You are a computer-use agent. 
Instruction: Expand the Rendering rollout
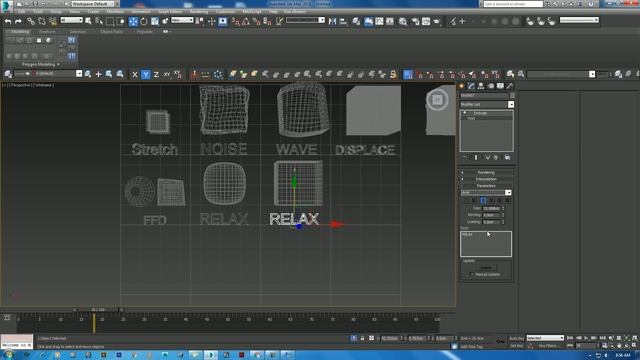486,172
